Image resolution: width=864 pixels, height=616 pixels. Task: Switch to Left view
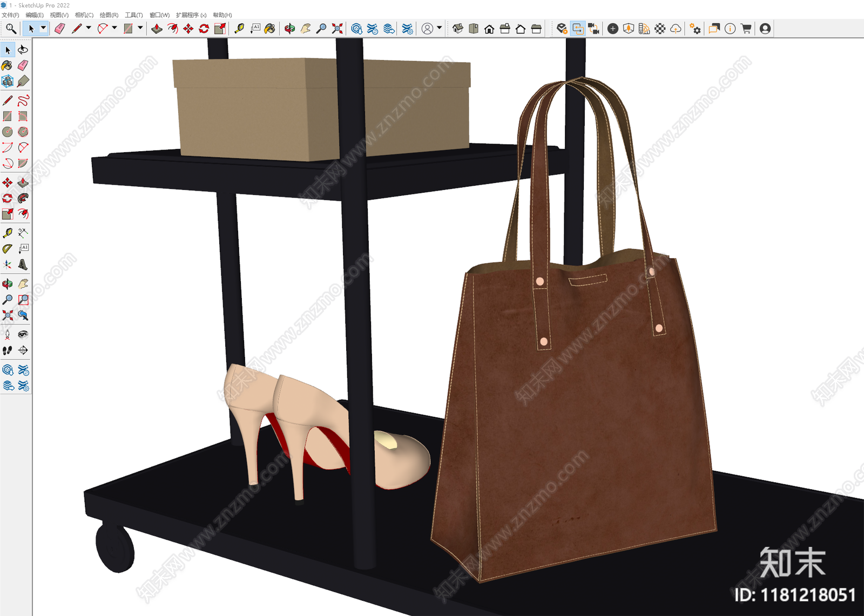click(536, 29)
